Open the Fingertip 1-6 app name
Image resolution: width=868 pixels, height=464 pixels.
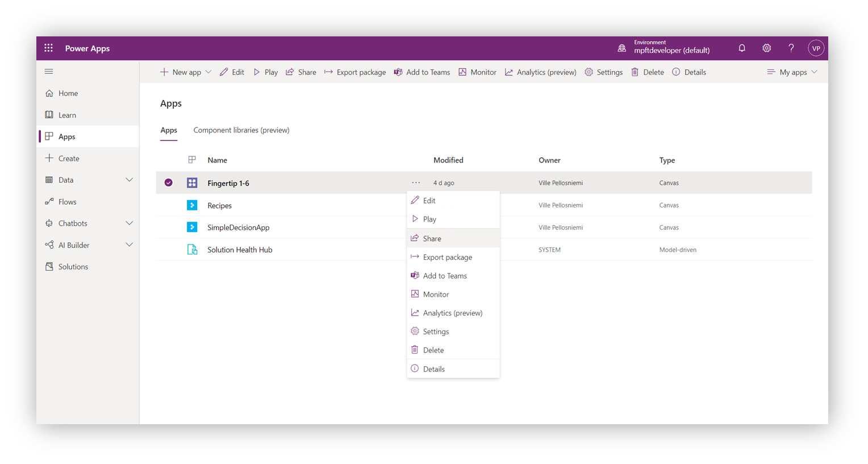(x=228, y=183)
